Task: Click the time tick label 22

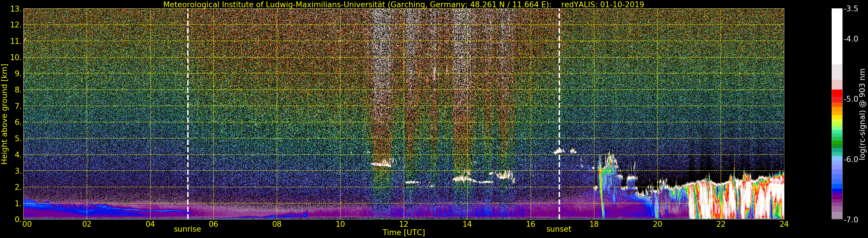Action: (721, 224)
